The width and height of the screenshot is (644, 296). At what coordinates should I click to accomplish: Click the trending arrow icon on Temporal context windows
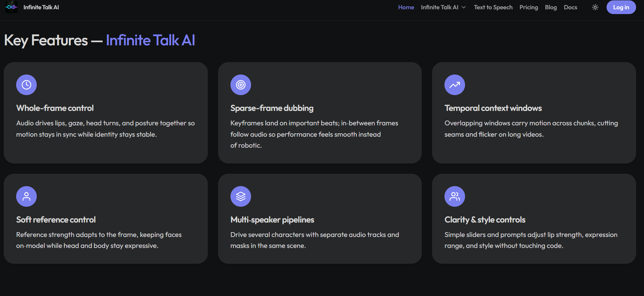(454, 84)
